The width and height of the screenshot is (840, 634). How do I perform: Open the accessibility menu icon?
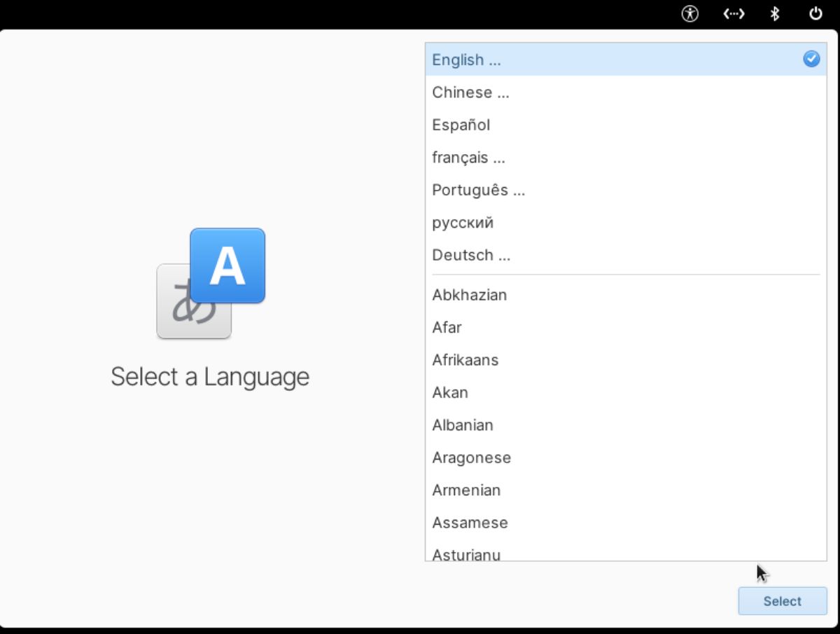point(690,13)
